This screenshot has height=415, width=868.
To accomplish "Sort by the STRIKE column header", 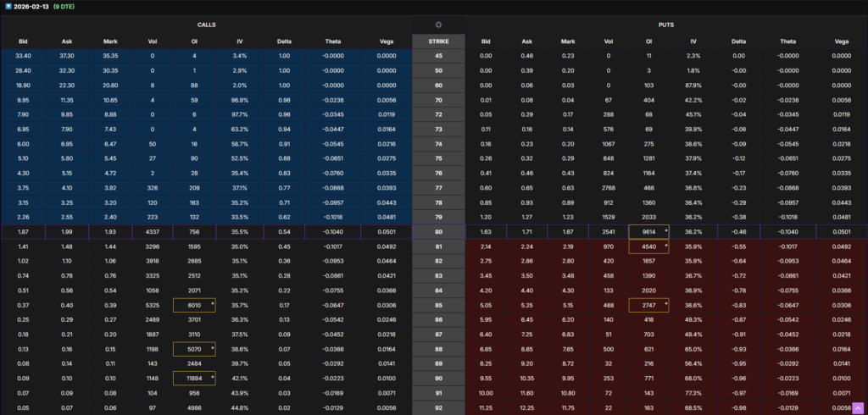I will pyautogui.click(x=438, y=41).
